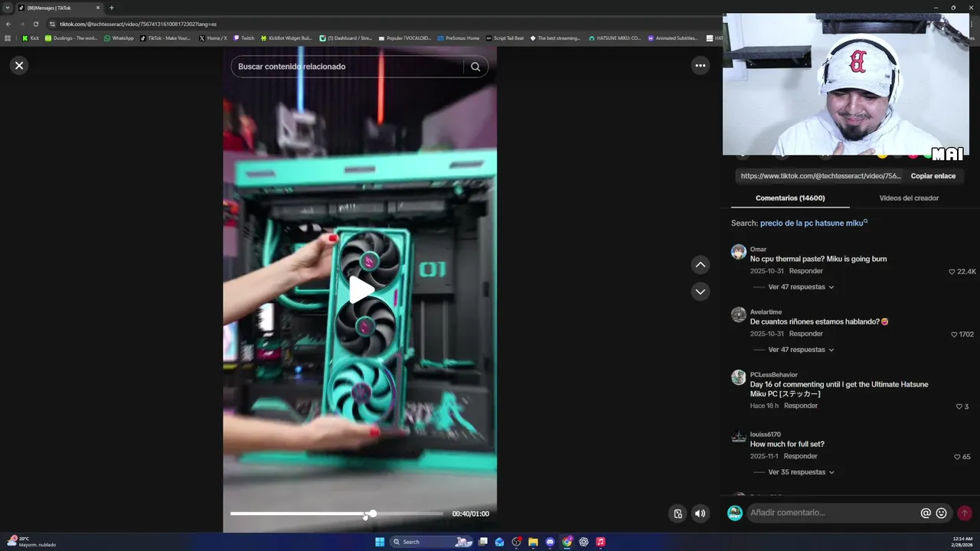Click the browser back arrow
The height and width of the screenshot is (551, 980).
(x=8, y=24)
